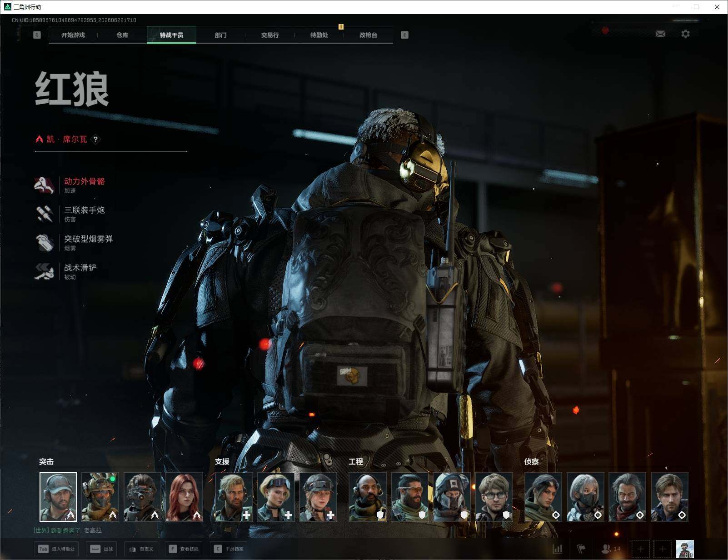The image size is (728, 560).
Task: Close the 三角洲行动 window
Action: [x=717, y=7]
